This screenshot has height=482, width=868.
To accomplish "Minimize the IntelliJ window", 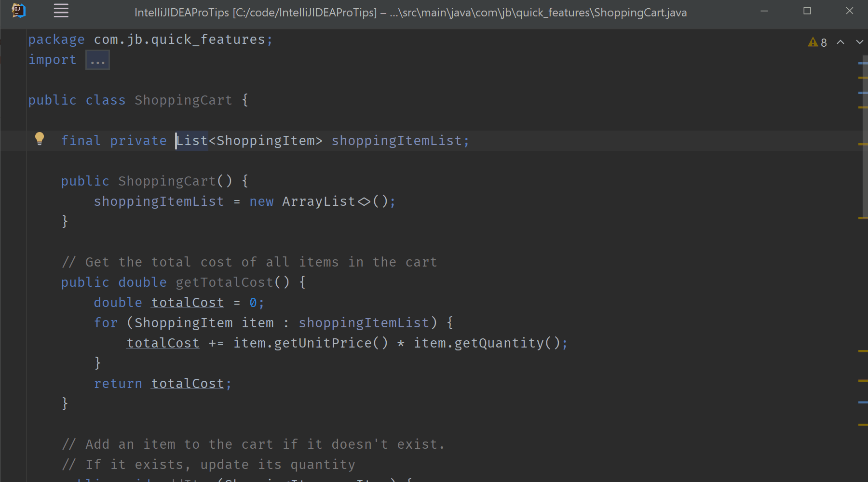I will click(764, 11).
